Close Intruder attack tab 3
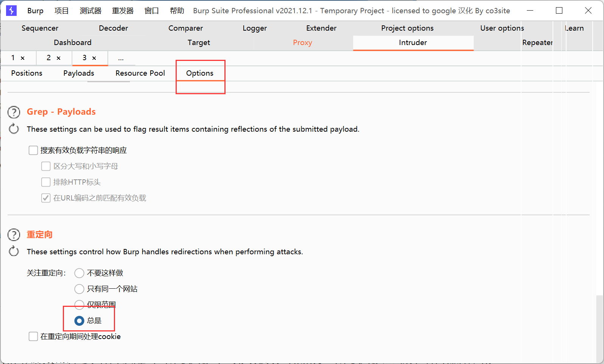The height and width of the screenshot is (364, 604). click(x=94, y=58)
